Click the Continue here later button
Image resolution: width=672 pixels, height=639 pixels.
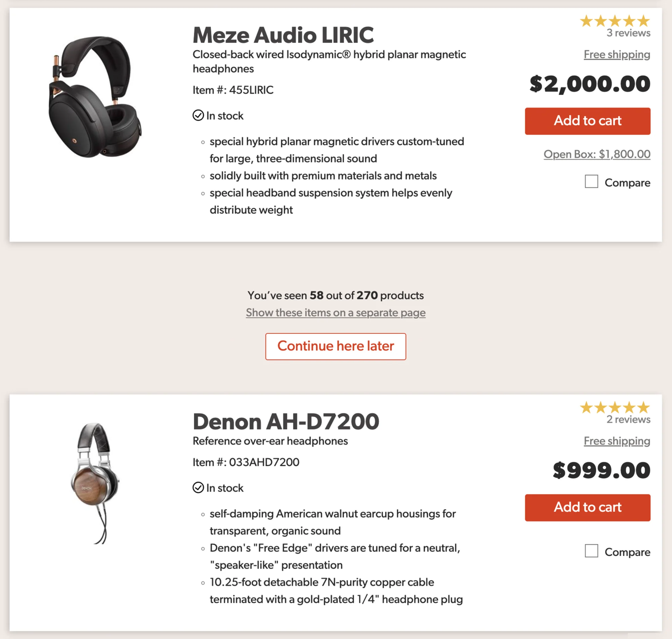coord(335,346)
